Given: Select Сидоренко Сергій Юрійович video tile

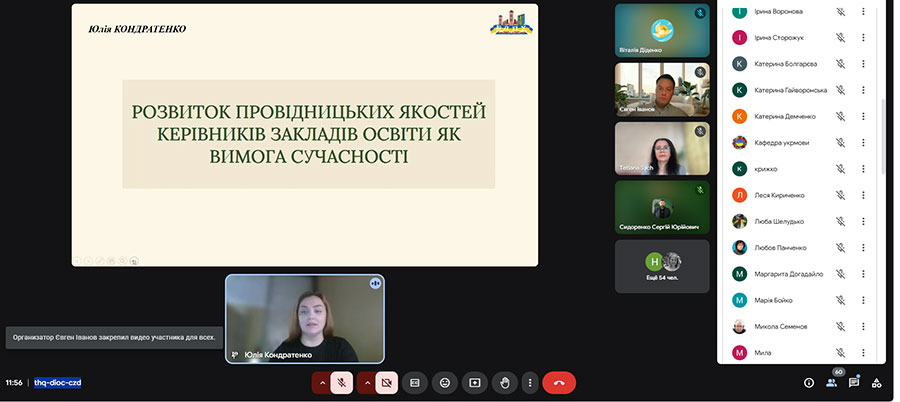Looking at the screenshot, I should 662,207.
